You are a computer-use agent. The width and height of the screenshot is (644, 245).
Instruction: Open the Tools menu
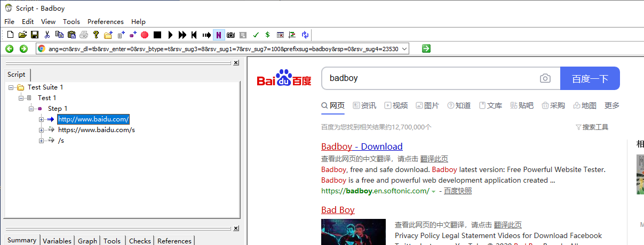click(71, 22)
